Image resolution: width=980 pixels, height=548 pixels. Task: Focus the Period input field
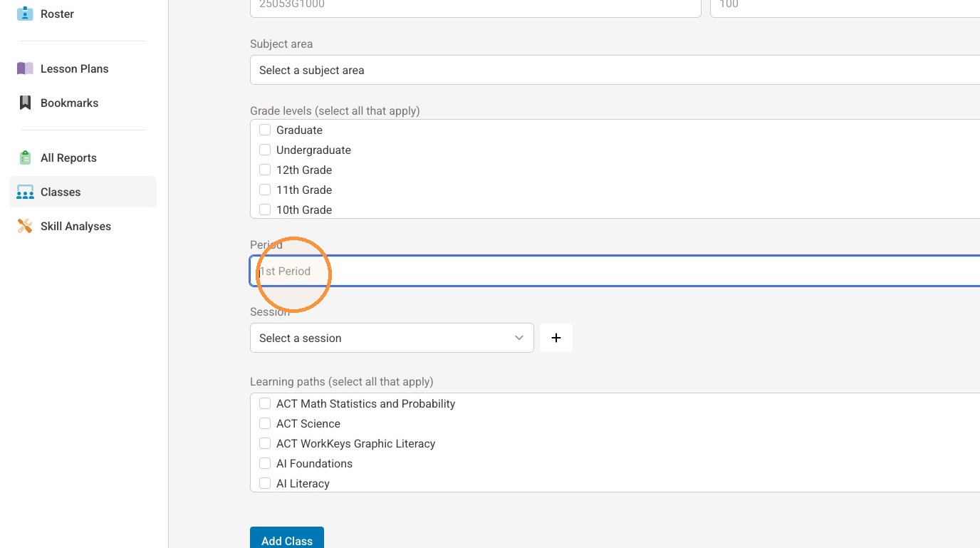pos(615,271)
